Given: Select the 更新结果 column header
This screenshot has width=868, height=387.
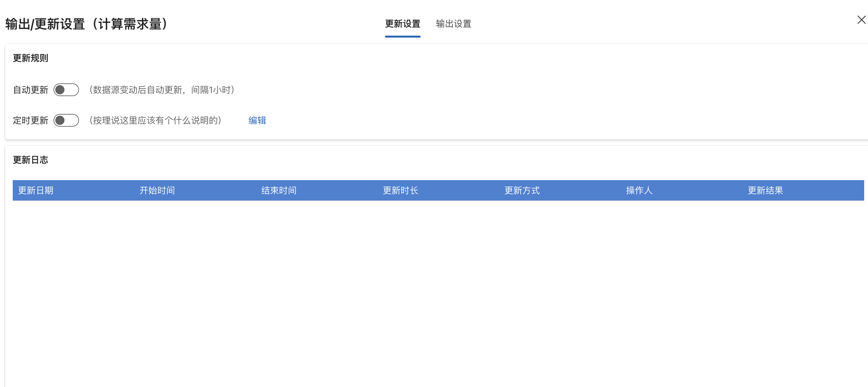Looking at the screenshot, I should click(765, 190).
